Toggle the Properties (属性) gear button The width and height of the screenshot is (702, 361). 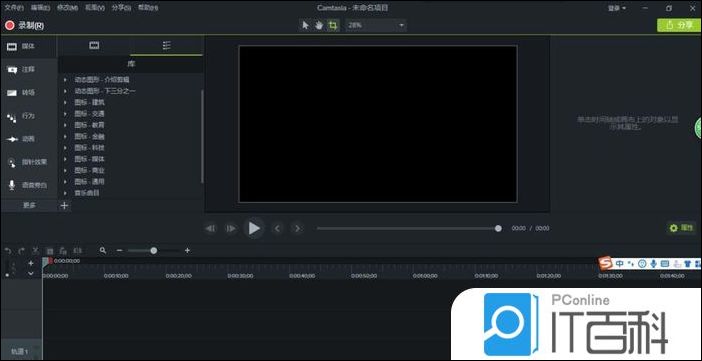[x=681, y=228]
